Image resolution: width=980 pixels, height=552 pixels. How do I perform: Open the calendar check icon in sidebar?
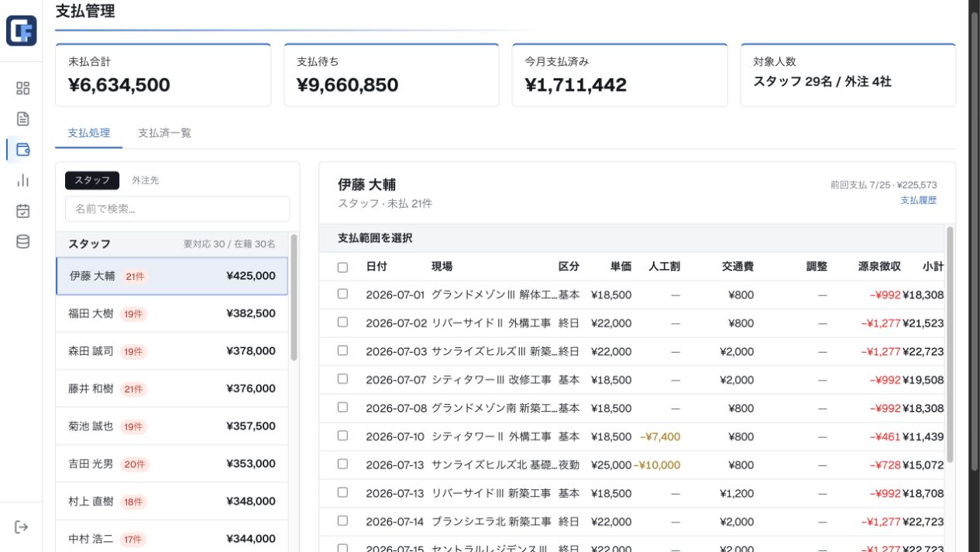pos(22,211)
